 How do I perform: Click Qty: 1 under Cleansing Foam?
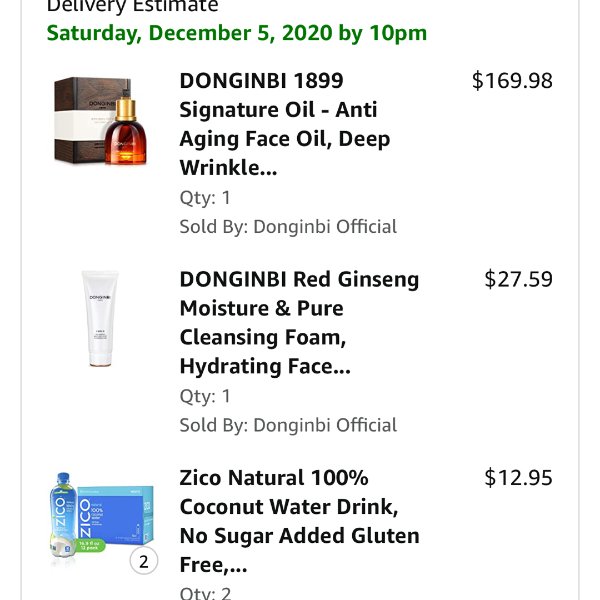(205, 396)
